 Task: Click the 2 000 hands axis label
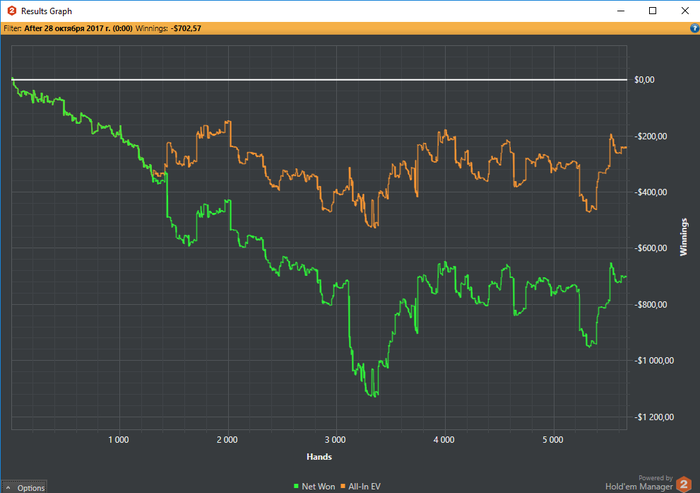(227, 440)
